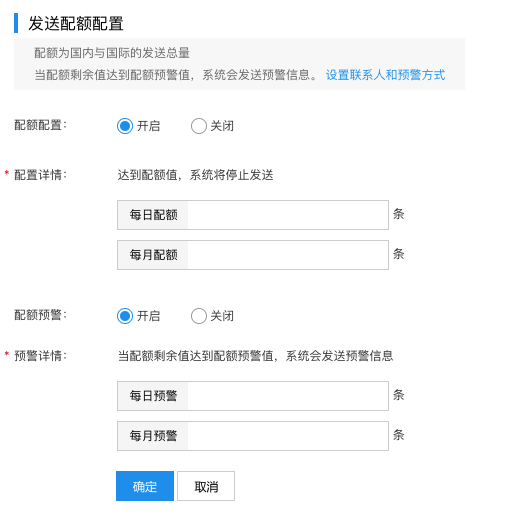
Task: Click the 预警详情 required field label
Action: [x=40, y=356]
